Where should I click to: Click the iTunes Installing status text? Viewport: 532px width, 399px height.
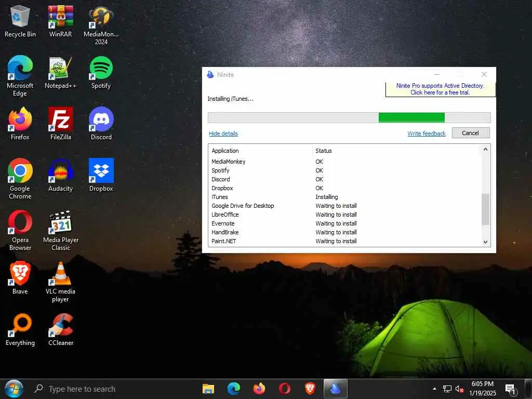point(327,197)
